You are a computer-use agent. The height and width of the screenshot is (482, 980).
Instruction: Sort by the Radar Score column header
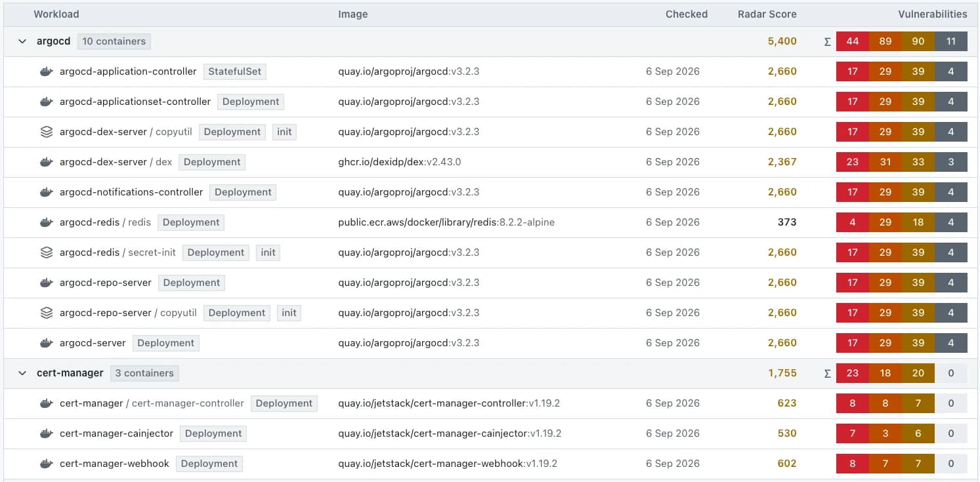pyautogui.click(x=767, y=14)
